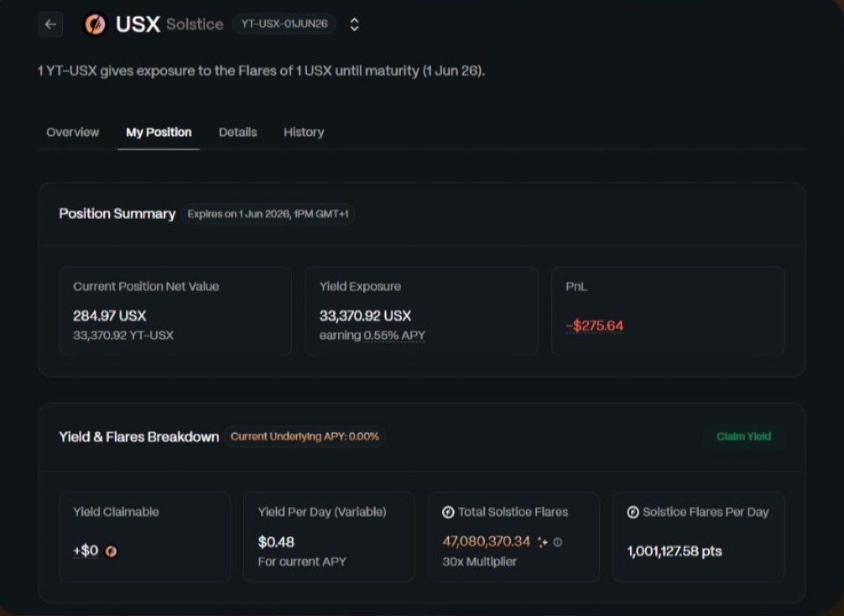Click the info icon beside Total Solstice Flares value
The width and height of the screenshot is (844, 616).
(558, 542)
